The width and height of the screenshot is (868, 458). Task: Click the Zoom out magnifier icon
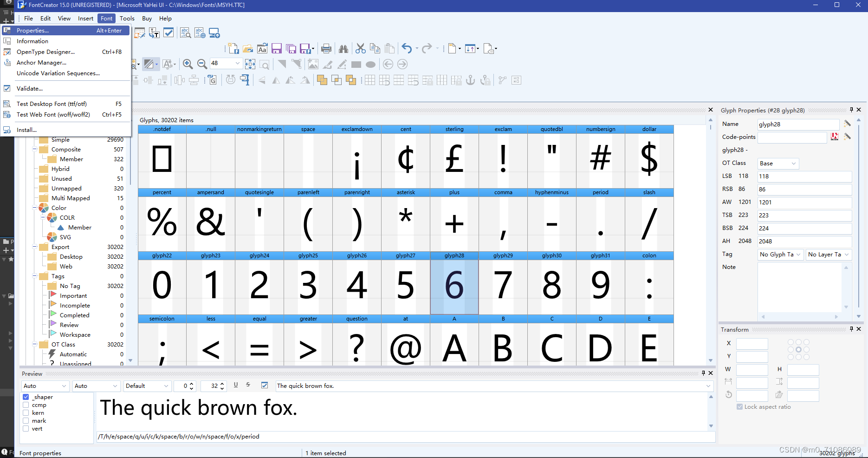click(x=202, y=64)
